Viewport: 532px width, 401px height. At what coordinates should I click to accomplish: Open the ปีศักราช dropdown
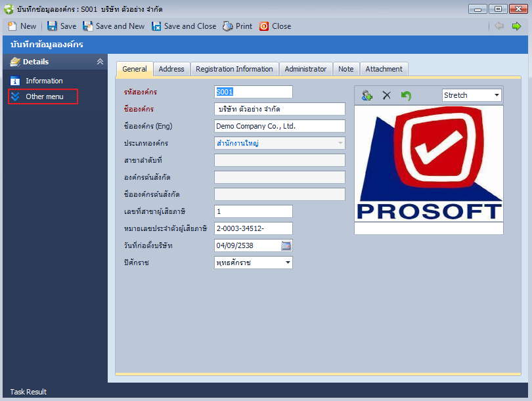(288, 263)
